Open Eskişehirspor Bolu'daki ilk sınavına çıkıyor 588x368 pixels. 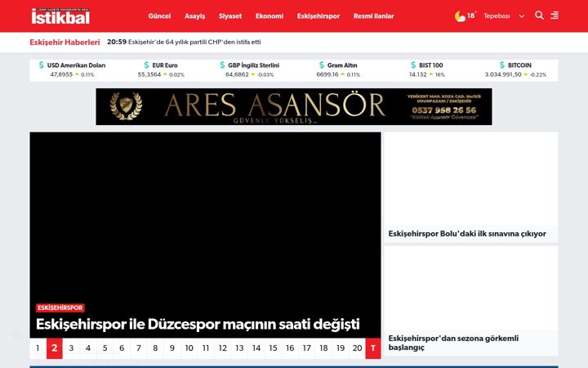coord(467,234)
